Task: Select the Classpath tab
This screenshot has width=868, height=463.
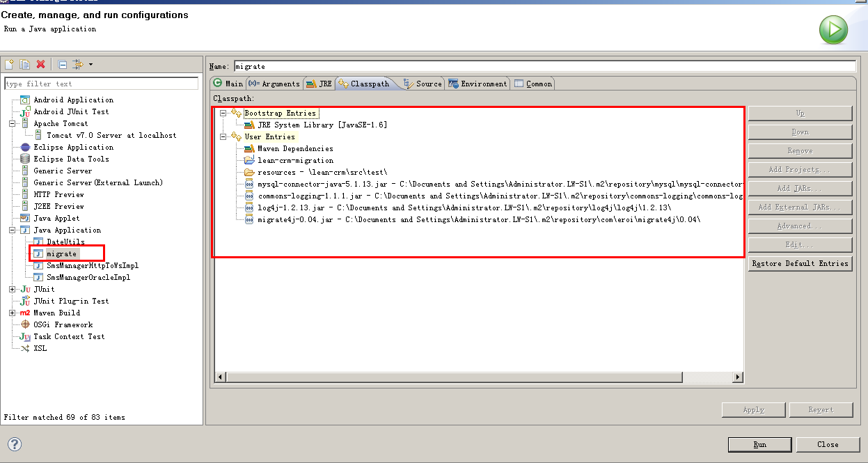Action: click(x=364, y=84)
